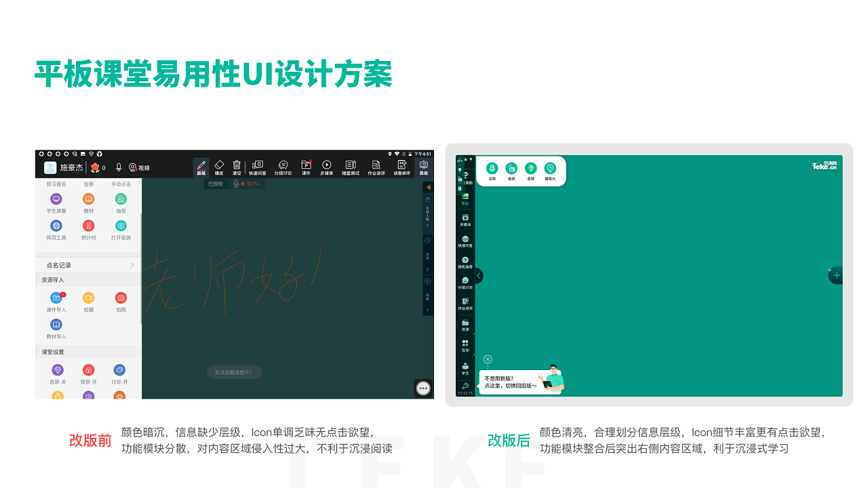Viewport: 868px width, 488px height.
Task: Expand the plus button on right edge
Action: coord(836,275)
